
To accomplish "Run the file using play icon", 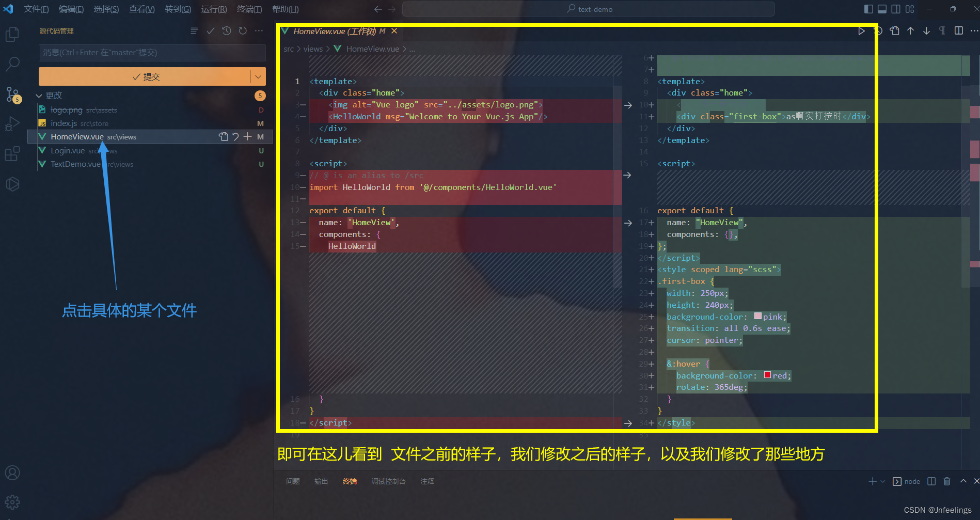I will tap(861, 31).
